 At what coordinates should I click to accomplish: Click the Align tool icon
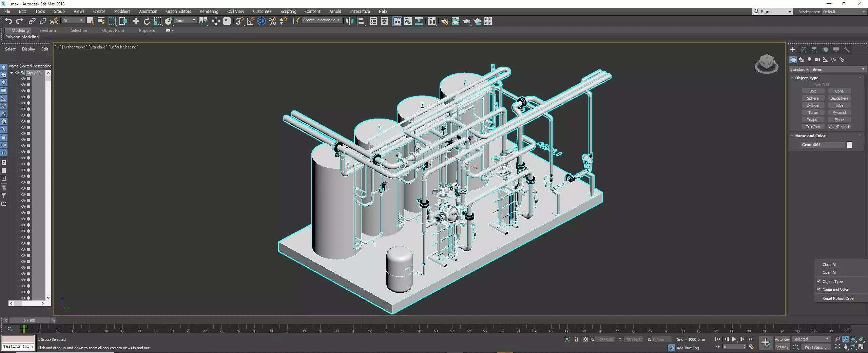pyautogui.click(x=361, y=21)
